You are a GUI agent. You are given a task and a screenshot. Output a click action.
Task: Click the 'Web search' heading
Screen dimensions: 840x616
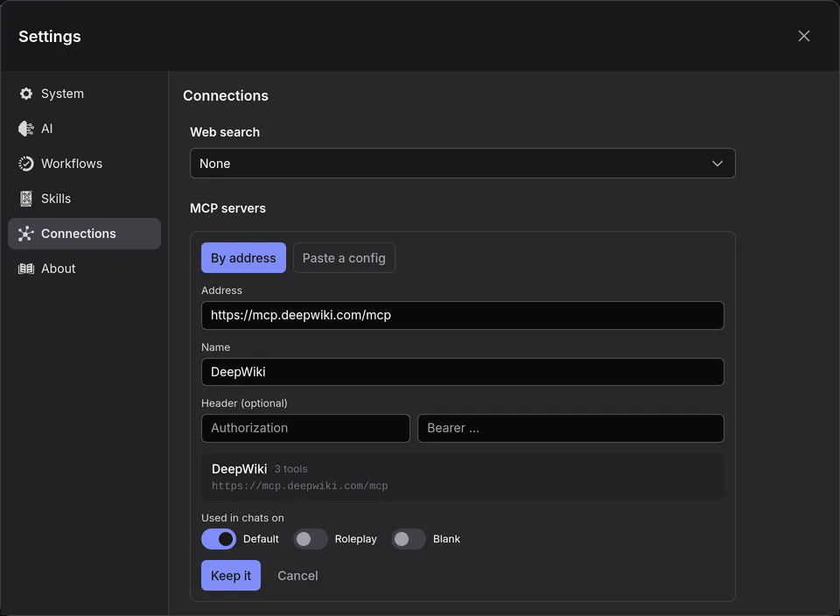coord(225,132)
